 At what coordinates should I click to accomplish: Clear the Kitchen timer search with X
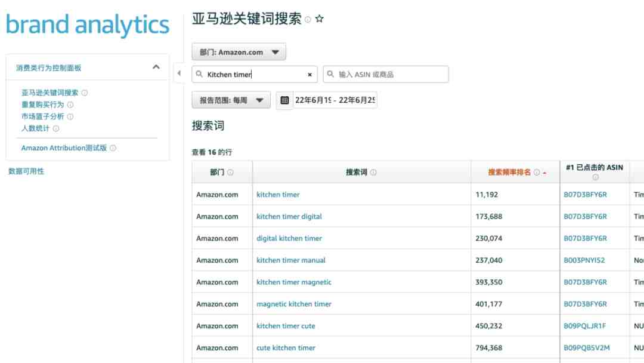309,75
